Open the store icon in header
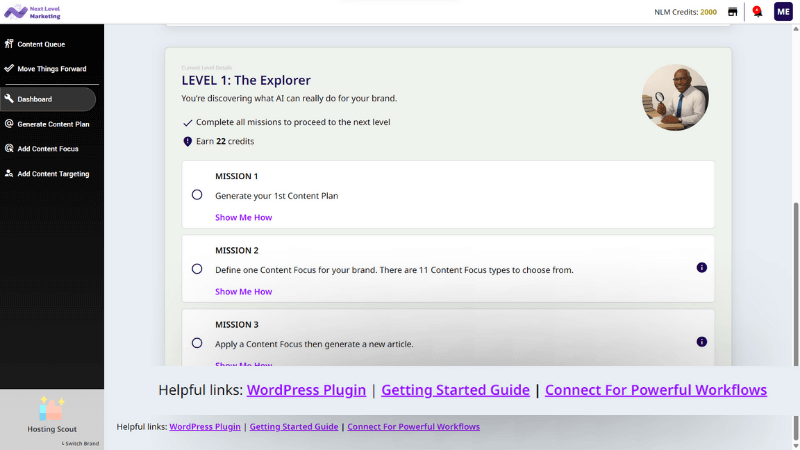 point(733,12)
